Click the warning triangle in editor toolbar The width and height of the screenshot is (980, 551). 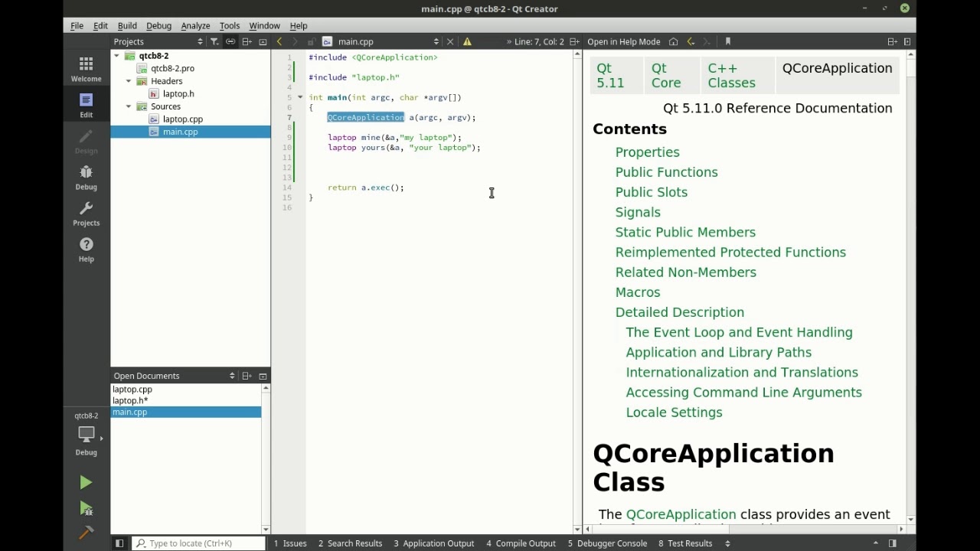pos(467,41)
